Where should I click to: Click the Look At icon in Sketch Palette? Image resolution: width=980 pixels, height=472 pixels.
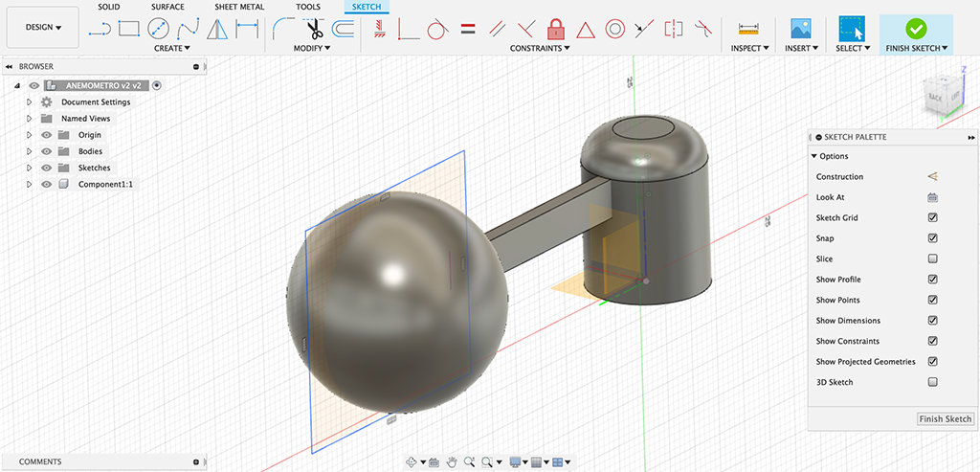pyautogui.click(x=932, y=197)
